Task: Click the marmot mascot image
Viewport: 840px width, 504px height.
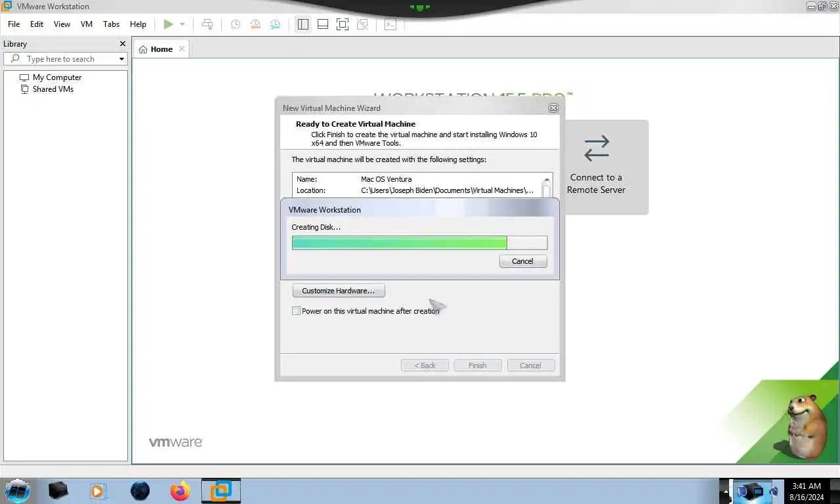Action: 807,428
